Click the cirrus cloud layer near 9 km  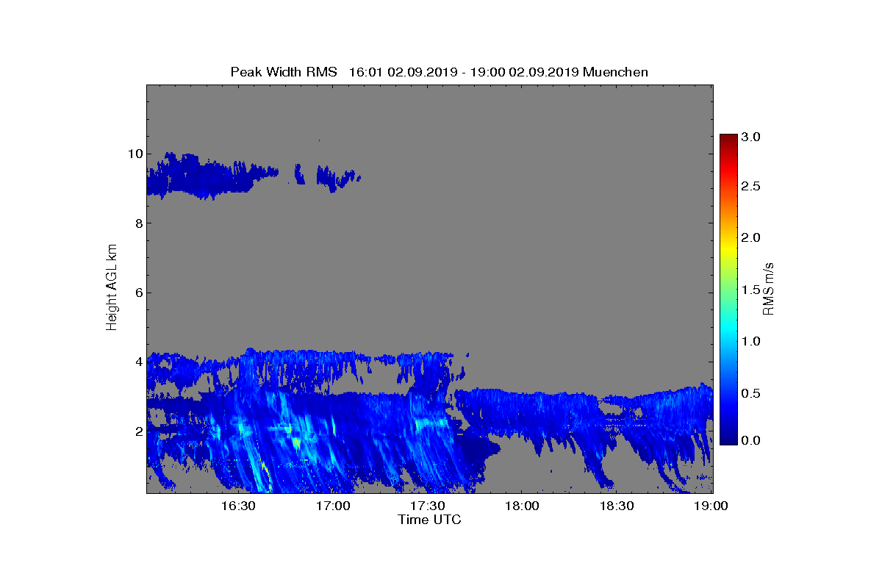click(x=213, y=176)
